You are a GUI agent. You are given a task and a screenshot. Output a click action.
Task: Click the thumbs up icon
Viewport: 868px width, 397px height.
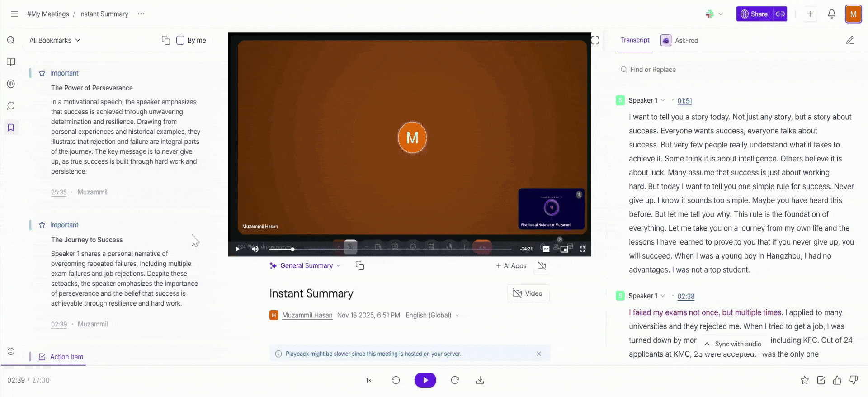837,380
